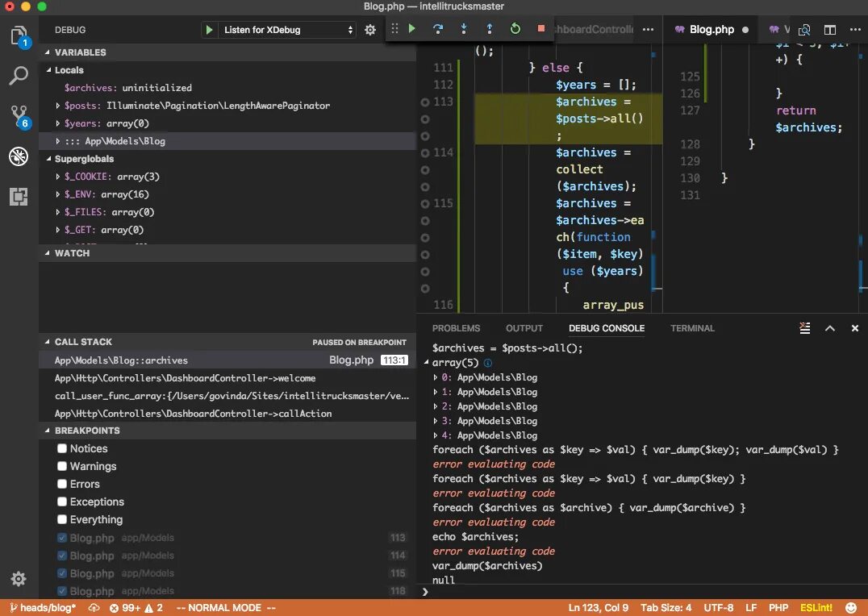868x616 pixels.
Task: Expand the $posts variable
Action: [x=57, y=105]
